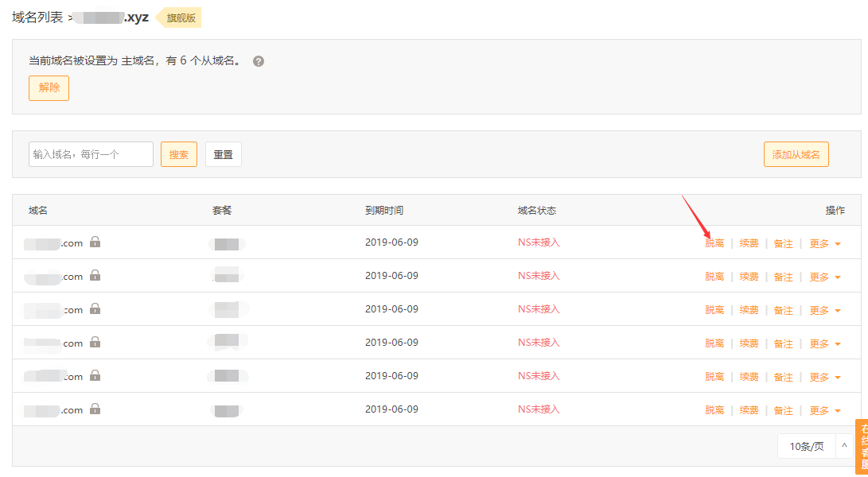The width and height of the screenshot is (868, 477).
Task: Expand 更多 dropdown in fourth row
Action: 825,343
